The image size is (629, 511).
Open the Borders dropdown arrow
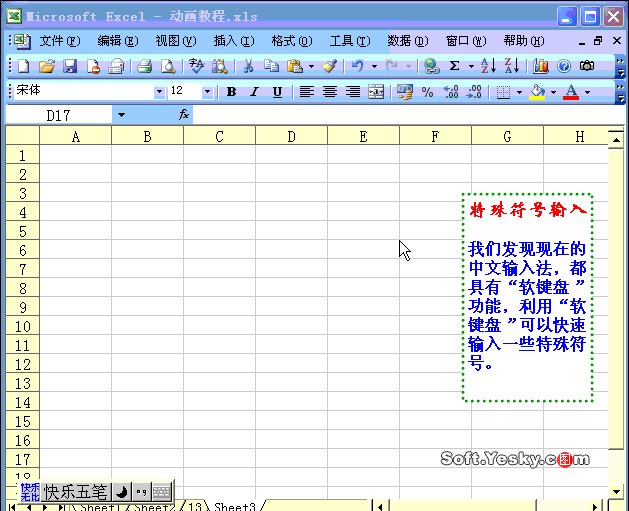(x=519, y=92)
